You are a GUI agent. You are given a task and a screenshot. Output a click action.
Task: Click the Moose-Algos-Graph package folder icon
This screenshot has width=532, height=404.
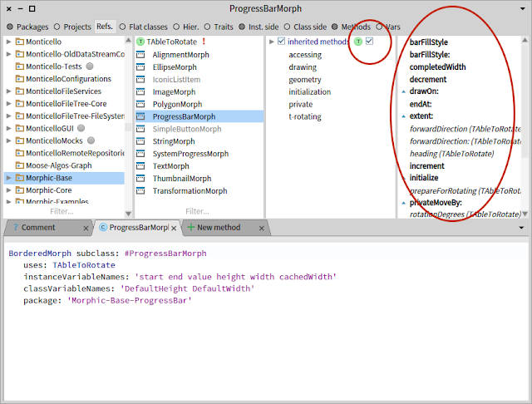pyautogui.click(x=20, y=165)
